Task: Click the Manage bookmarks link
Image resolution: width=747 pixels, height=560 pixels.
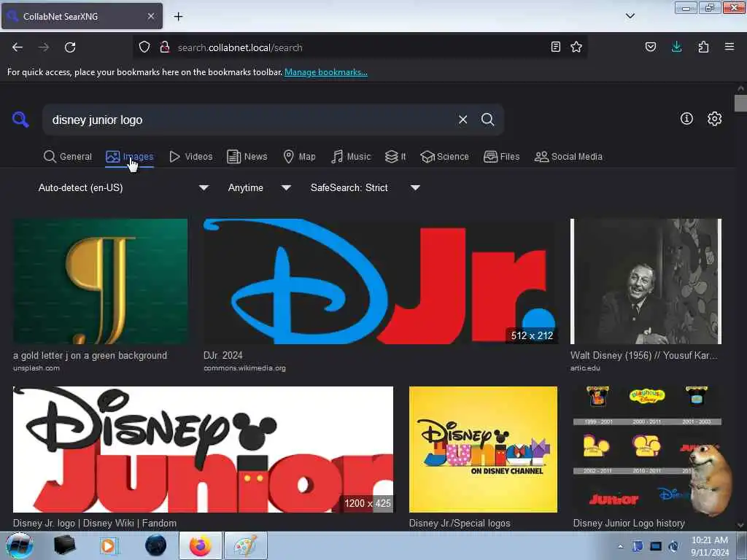Action: (326, 72)
